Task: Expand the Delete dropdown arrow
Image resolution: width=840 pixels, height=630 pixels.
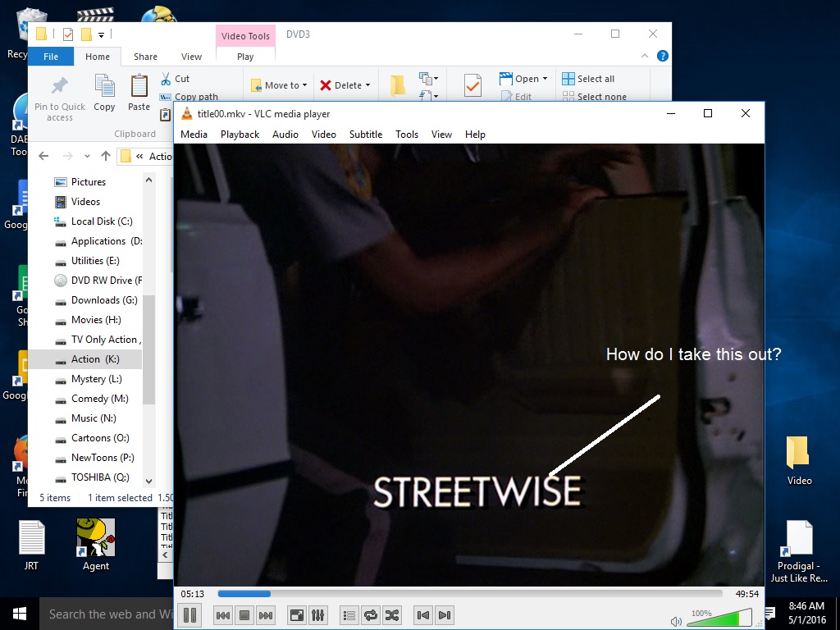Action: [367, 85]
